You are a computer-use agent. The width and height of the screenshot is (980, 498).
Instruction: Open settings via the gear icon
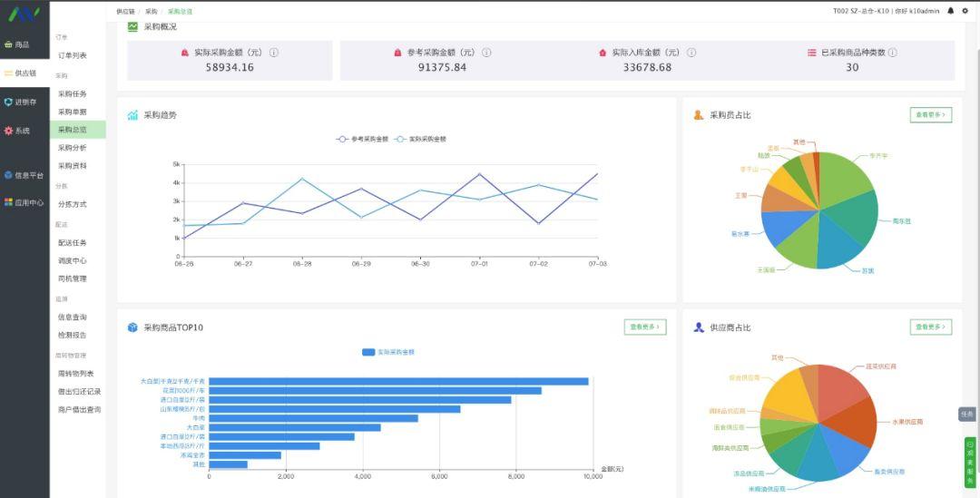pos(965,11)
